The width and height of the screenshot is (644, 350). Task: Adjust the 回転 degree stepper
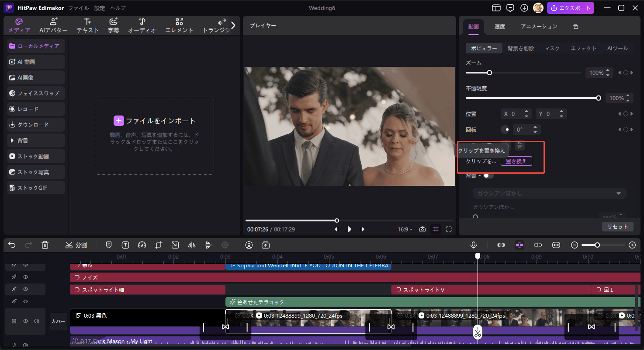pyautogui.click(x=536, y=129)
